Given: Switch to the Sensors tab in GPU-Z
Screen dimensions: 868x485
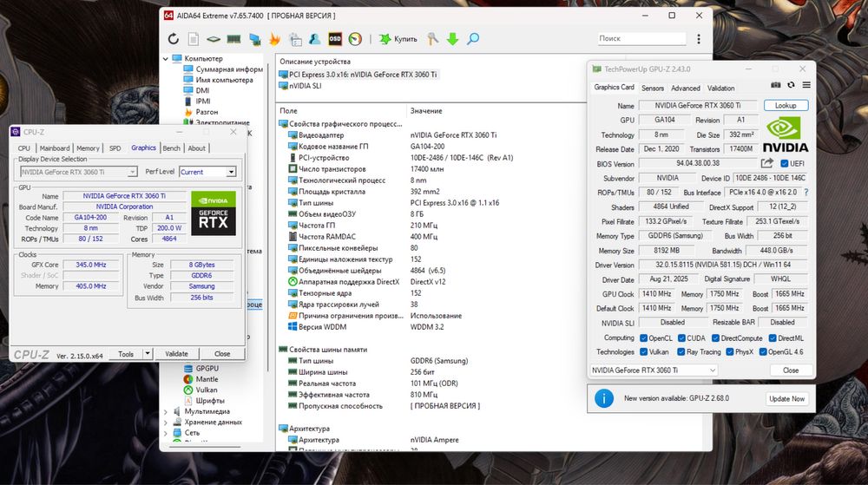Looking at the screenshot, I should click(652, 88).
